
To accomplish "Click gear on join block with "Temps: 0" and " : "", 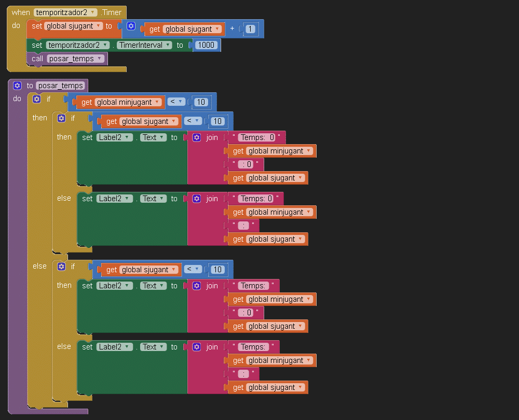I will click(x=197, y=199).
